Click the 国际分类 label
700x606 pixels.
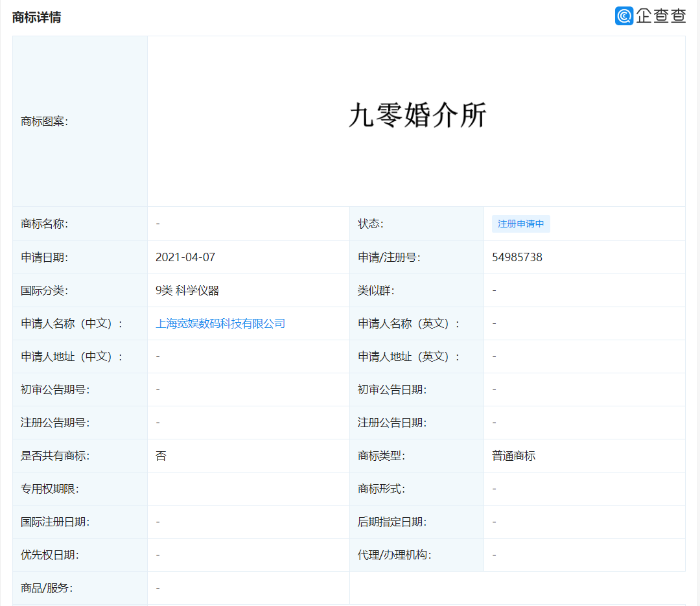pos(44,290)
